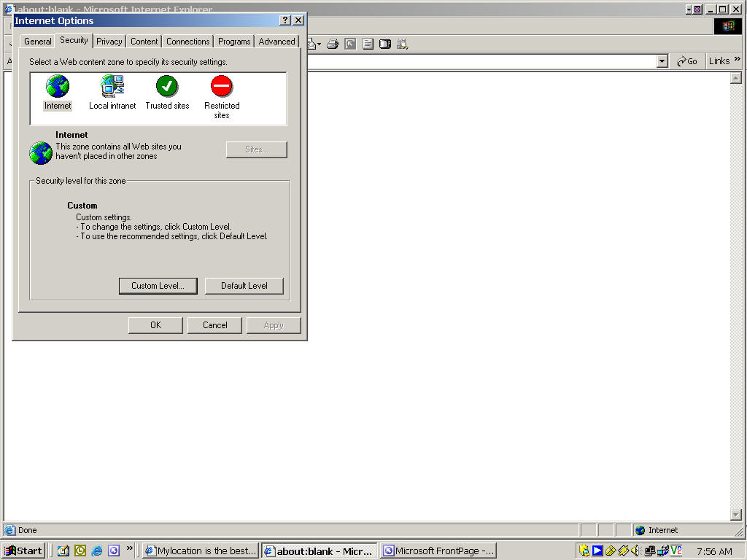The image size is (747, 560).
Task: Switch to the Privacy tab
Action: tap(109, 42)
